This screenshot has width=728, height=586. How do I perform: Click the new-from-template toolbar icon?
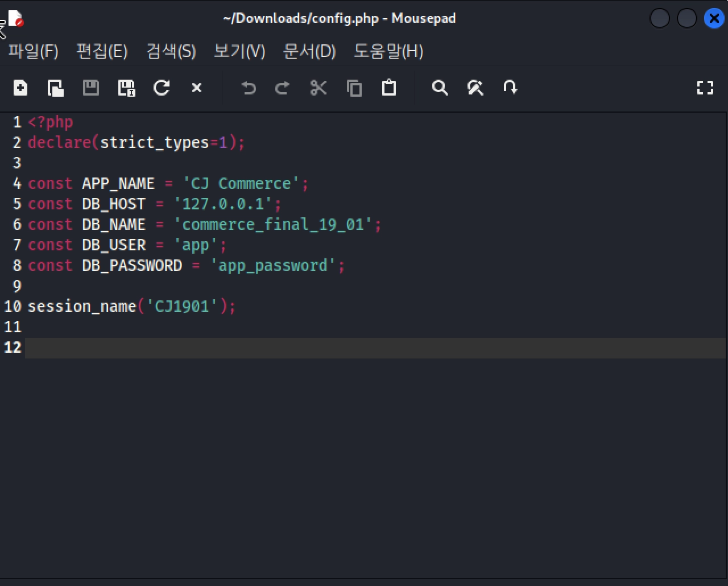55,88
